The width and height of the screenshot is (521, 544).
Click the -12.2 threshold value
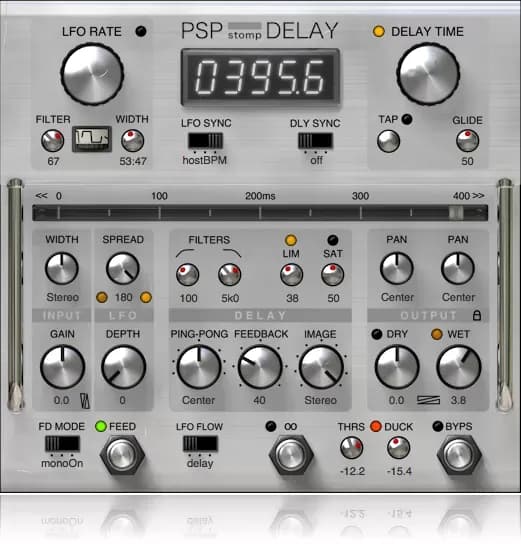pyautogui.click(x=352, y=471)
